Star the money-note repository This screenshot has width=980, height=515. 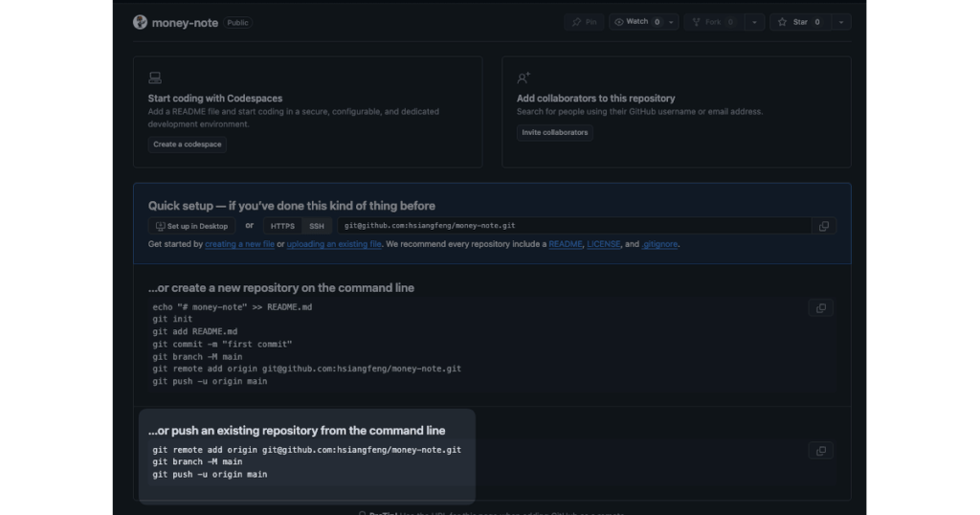tap(801, 22)
